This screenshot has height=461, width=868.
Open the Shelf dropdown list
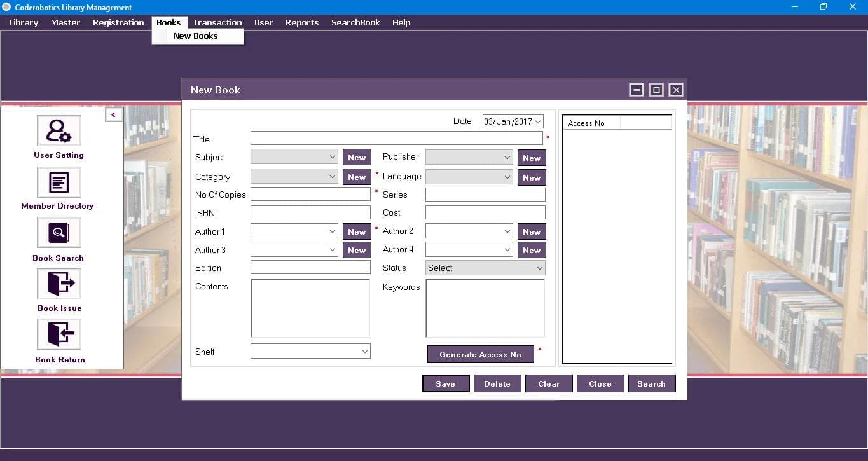[310, 351]
